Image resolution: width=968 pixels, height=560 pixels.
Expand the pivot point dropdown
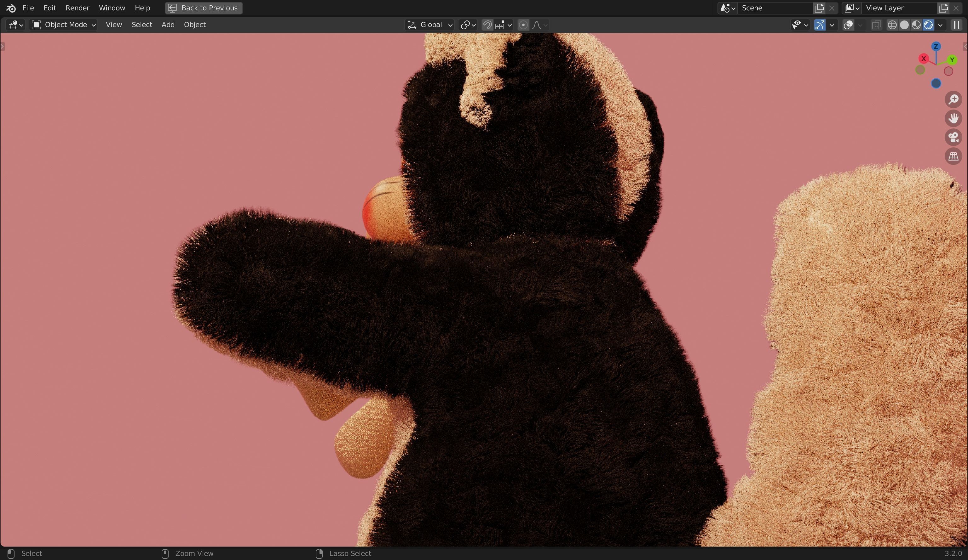tap(468, 25)
